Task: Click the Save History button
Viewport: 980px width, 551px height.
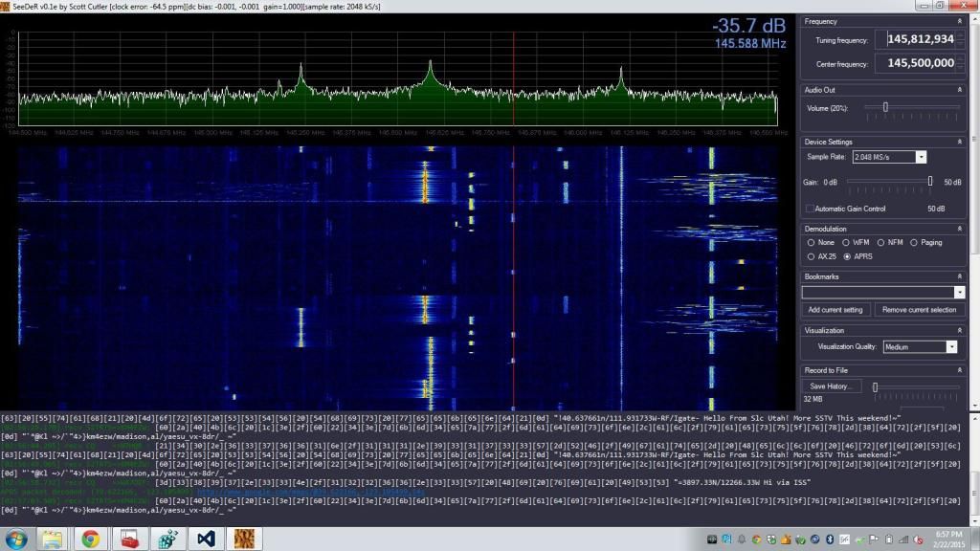Action: [832, 386]
